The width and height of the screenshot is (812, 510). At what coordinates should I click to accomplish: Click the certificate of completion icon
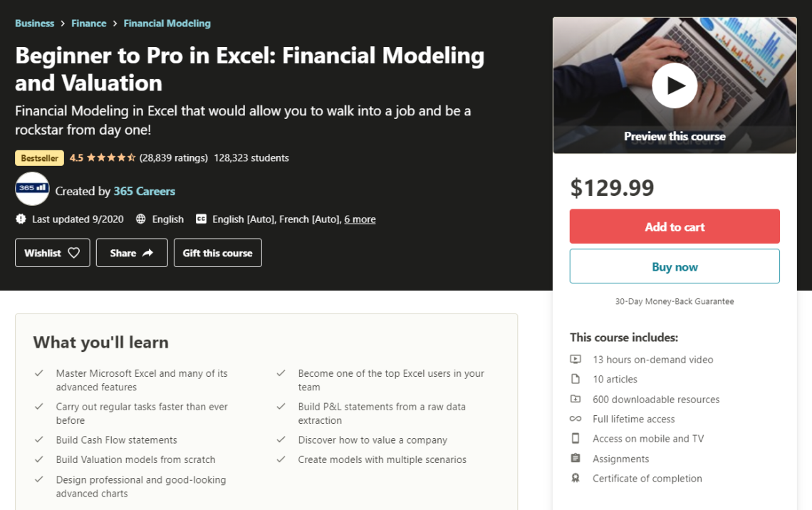[x=576, y=478]
